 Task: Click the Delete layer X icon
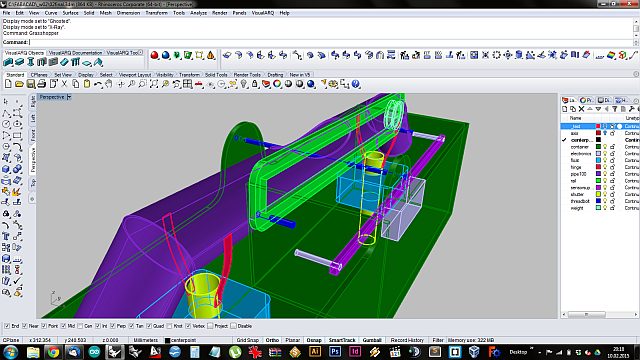click(582, 109)
